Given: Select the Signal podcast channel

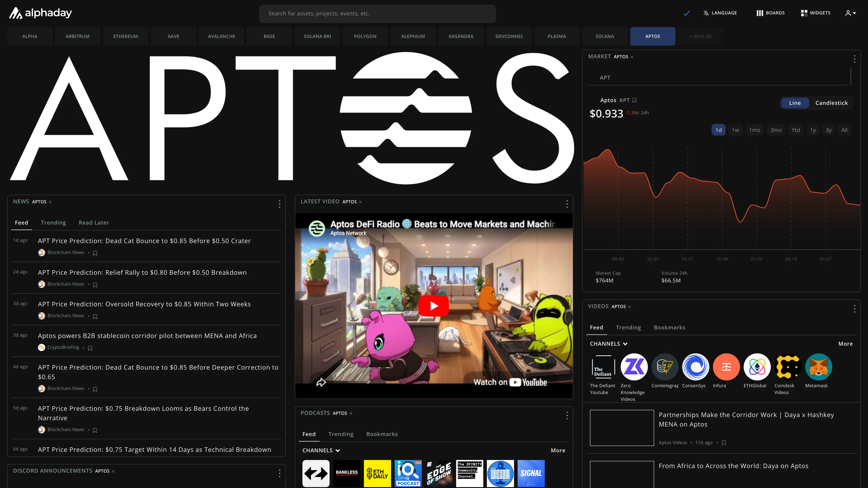Looking at the screenshot, I should tap(531, 473).
